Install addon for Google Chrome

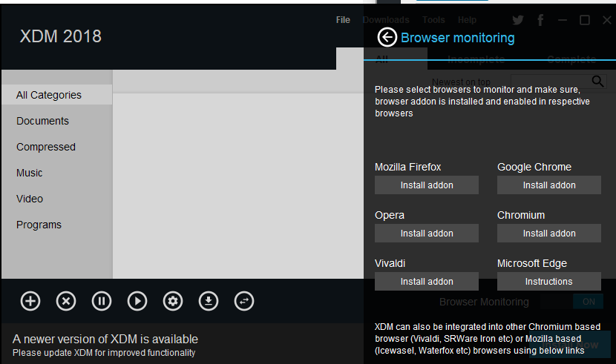pyautogui.click(x=548, y=185)
